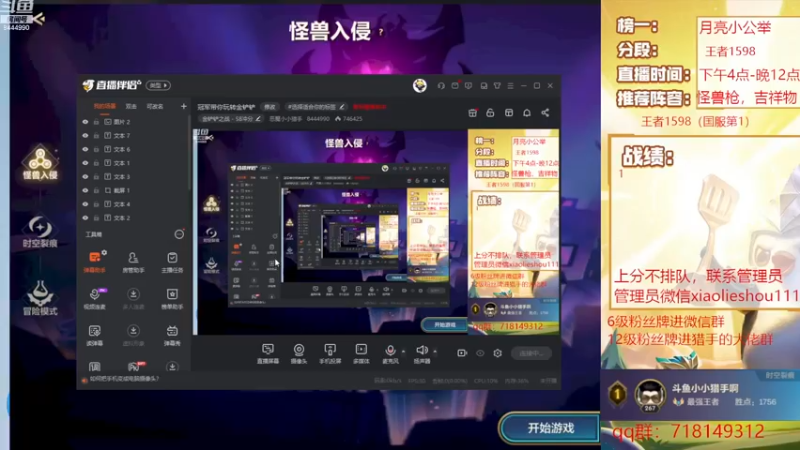Open help link 如何把手机变成电脑摄像头
Viewport: 800px width, 450px height.
[x=124, y=379]
